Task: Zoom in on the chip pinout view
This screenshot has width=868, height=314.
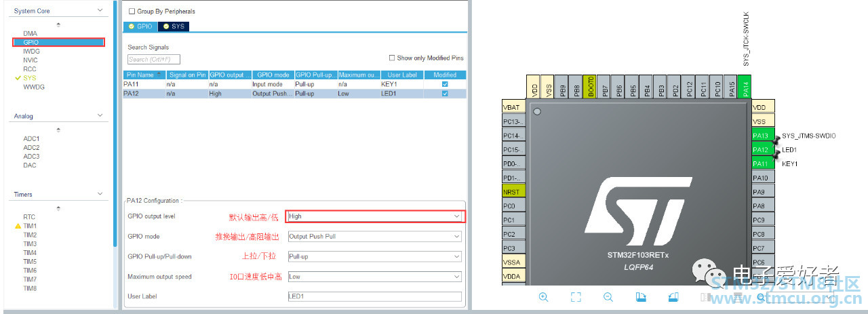Action: (544, 297)
